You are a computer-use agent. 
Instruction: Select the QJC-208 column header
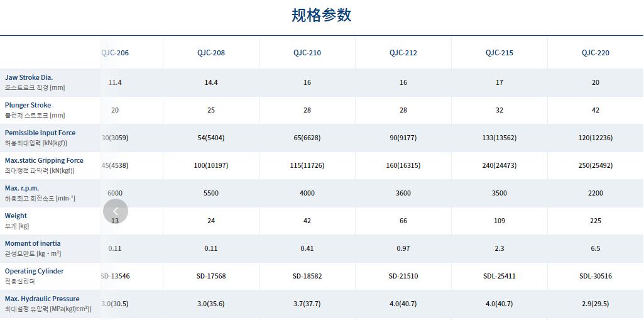pos(211,53)
